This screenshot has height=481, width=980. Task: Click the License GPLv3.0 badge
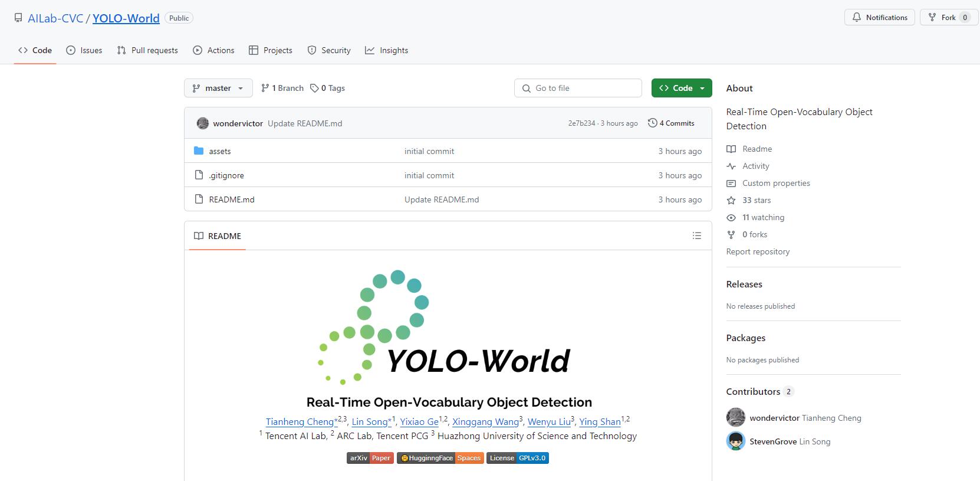(518, 458)
